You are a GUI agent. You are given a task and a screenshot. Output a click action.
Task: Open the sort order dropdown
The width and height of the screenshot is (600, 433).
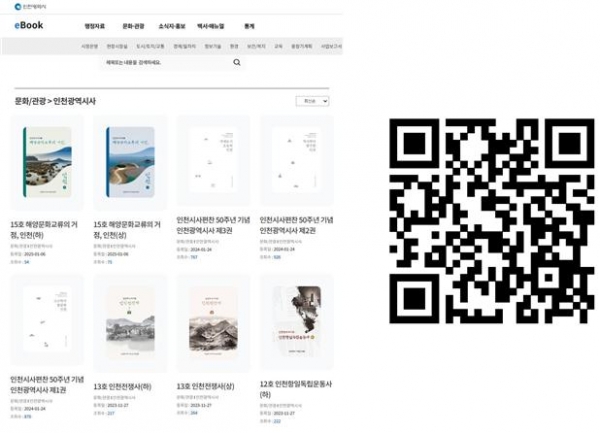point(312,101)
